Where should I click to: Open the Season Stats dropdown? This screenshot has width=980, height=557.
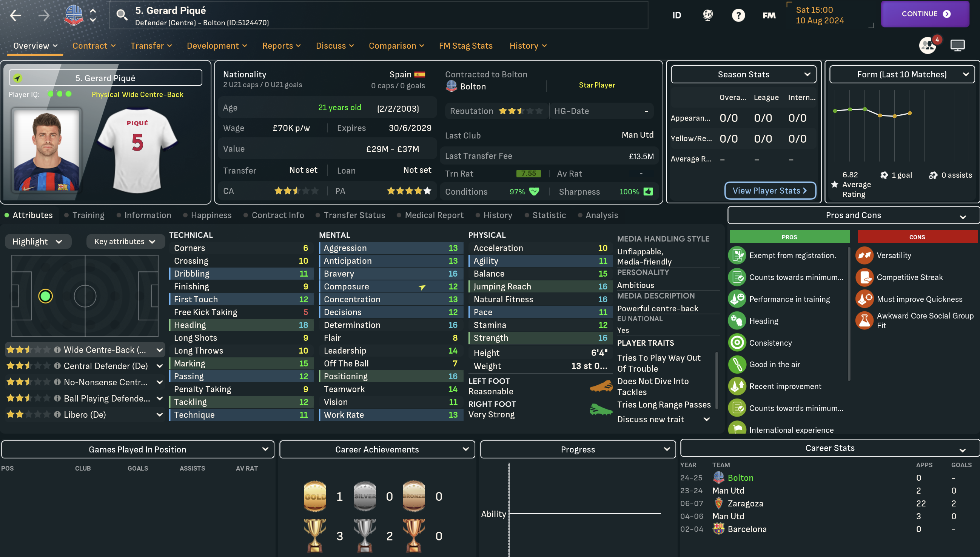(743, 74)
